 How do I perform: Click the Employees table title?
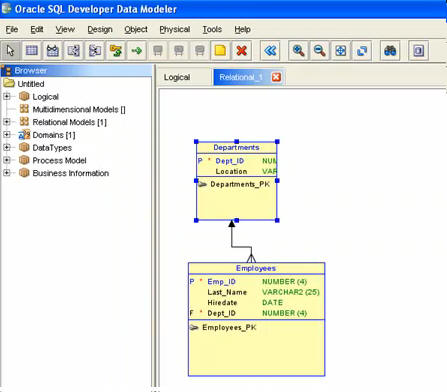[256, 268]
